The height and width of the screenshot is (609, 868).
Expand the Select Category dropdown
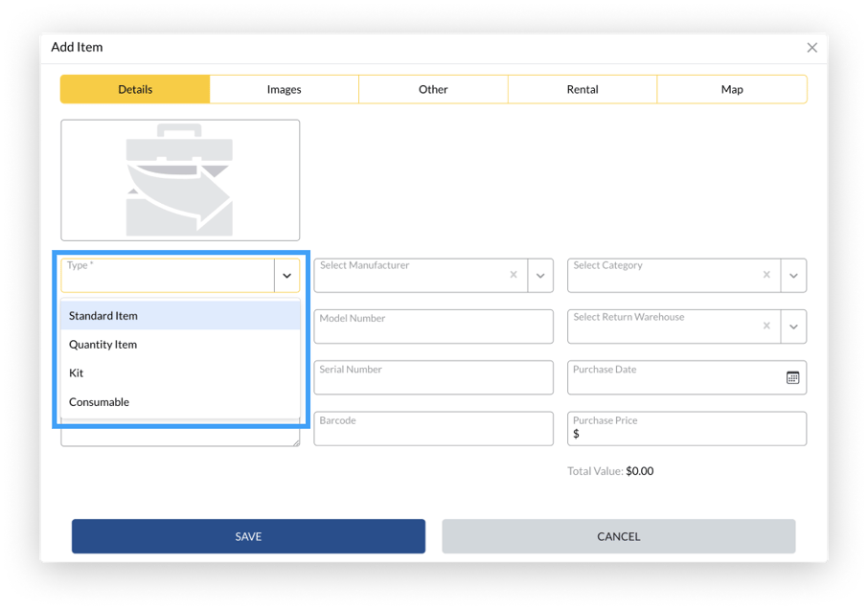(x=793, y=276)
